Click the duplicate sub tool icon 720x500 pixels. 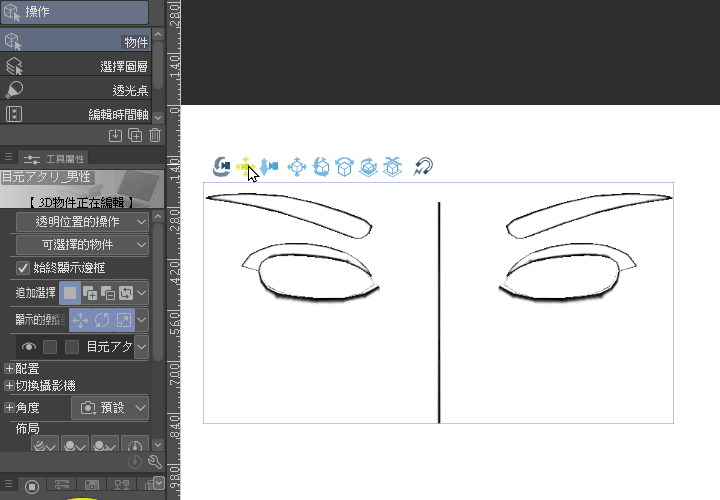(135, 135)
